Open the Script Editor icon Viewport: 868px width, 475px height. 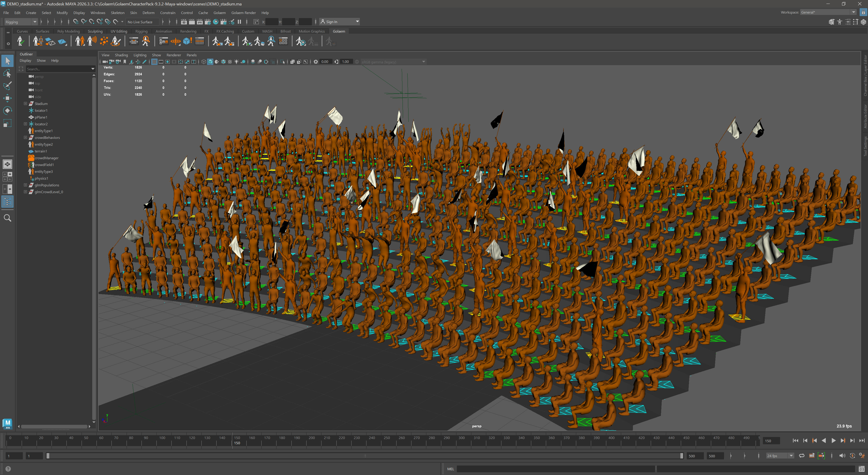(862, 469)
